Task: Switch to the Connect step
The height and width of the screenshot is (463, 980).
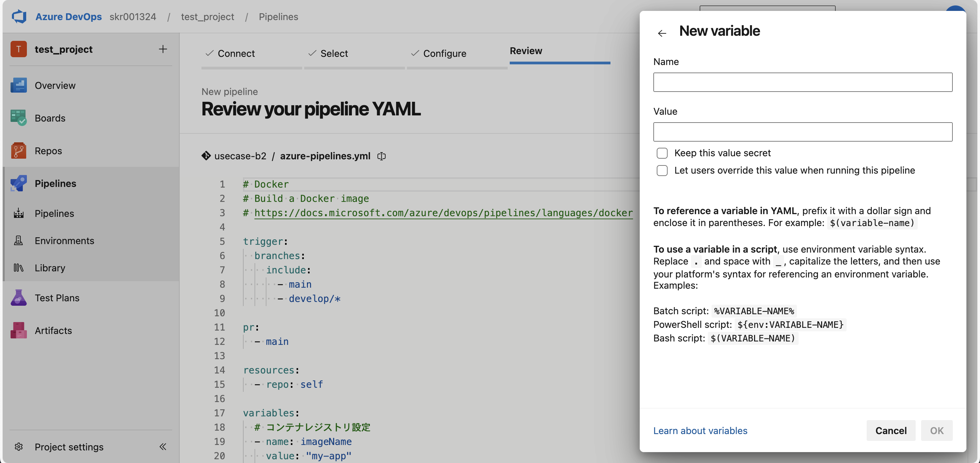Action: [236, 53]
